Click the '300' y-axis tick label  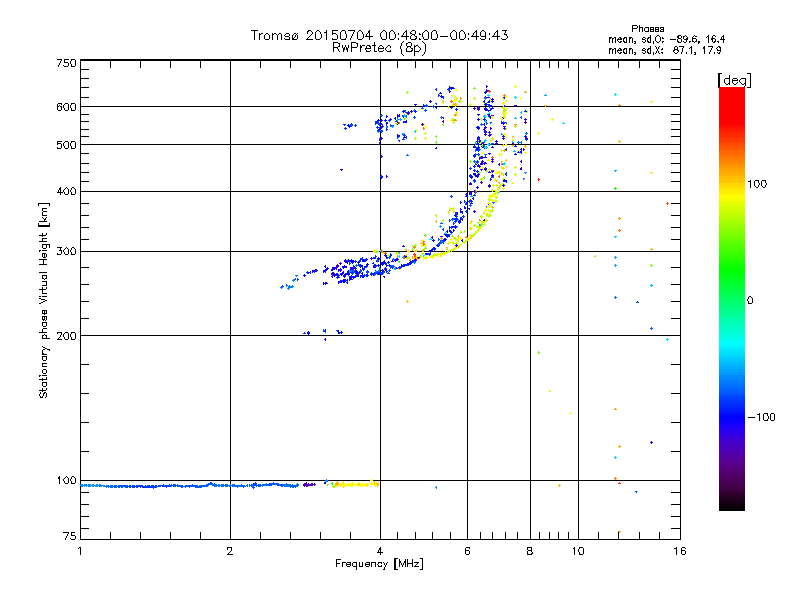point(66,251)
